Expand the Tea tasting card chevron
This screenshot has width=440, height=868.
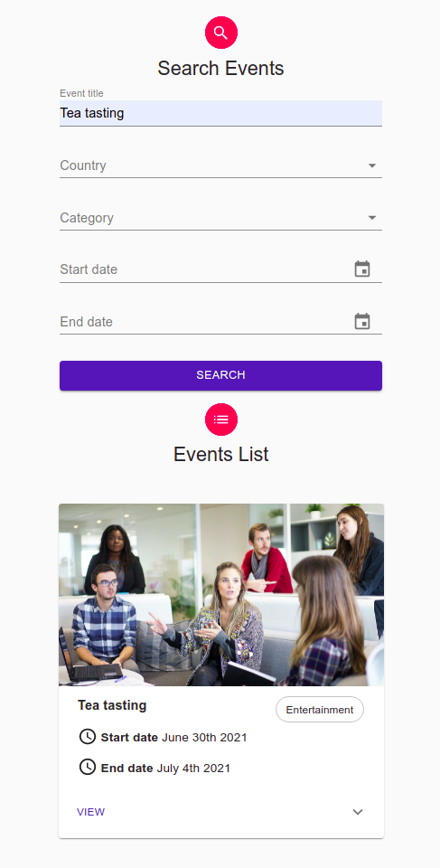[358, 812]
